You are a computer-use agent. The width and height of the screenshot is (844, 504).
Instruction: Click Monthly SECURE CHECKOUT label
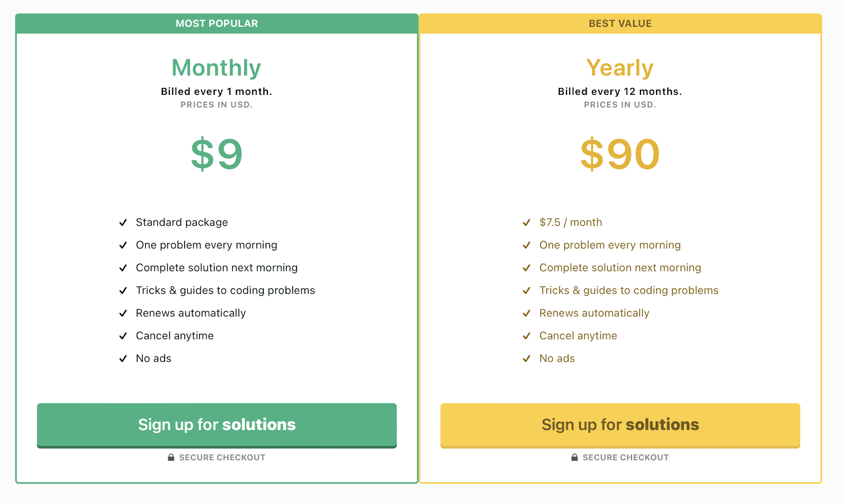222,458
